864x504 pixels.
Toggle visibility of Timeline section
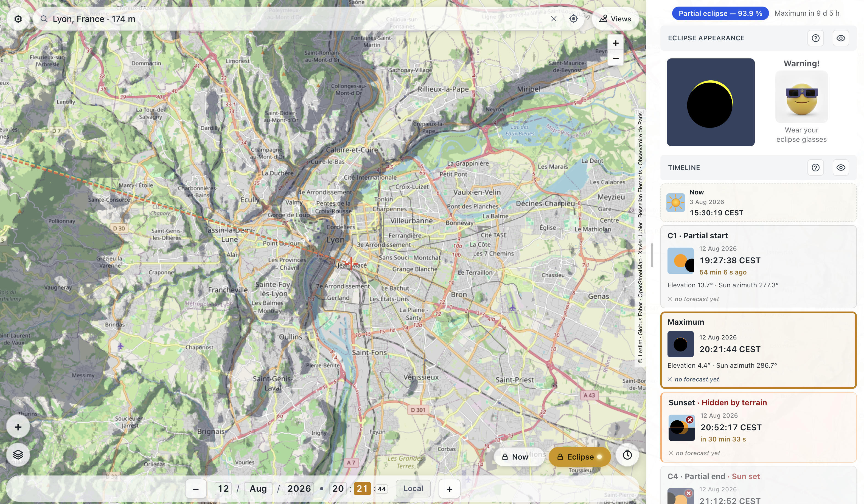point(841,168)
